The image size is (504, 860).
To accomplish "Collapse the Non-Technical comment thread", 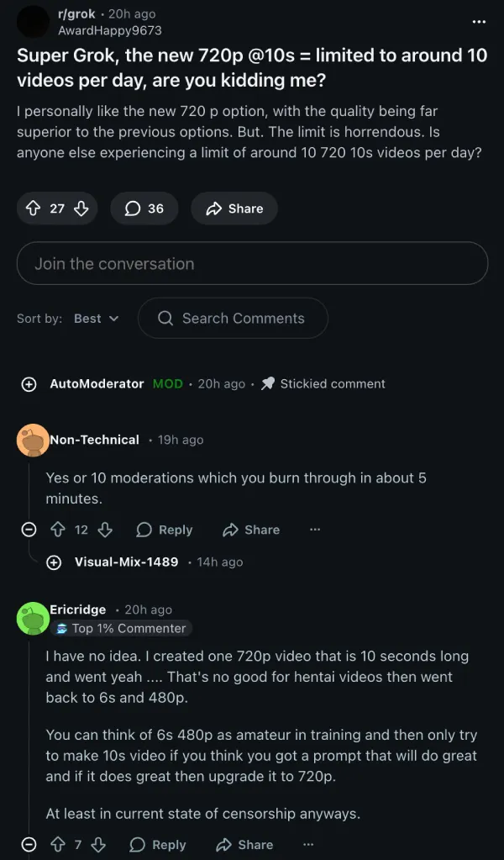I will click(29, 530).
